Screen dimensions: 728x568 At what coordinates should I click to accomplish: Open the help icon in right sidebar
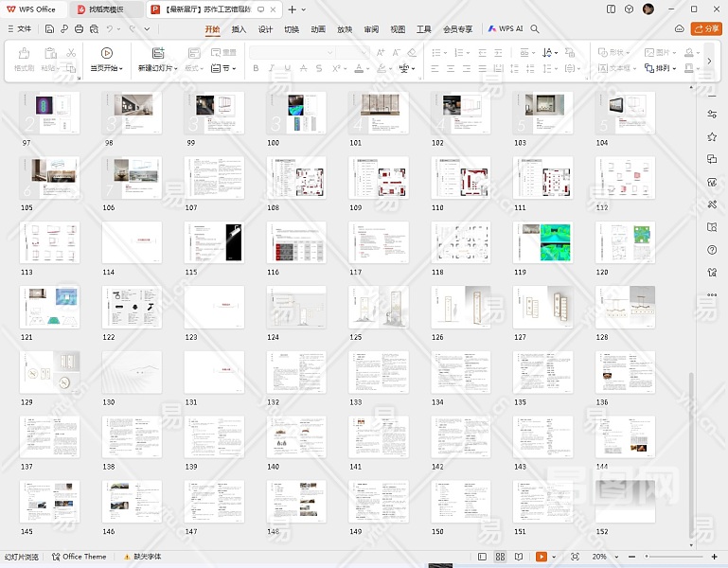(x=712, y=250)
